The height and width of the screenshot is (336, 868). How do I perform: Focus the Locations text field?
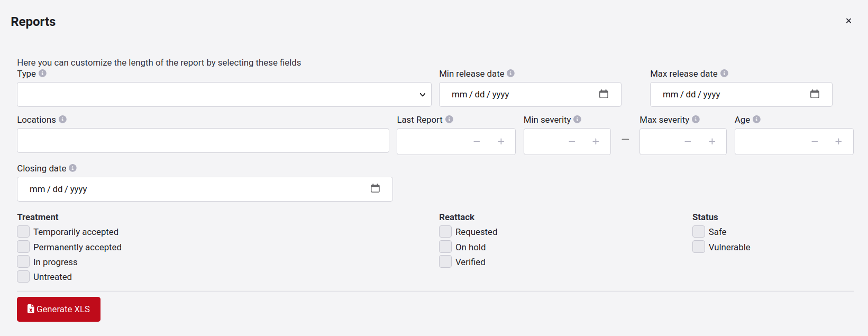pyautogui.click(x=203, y=140)
